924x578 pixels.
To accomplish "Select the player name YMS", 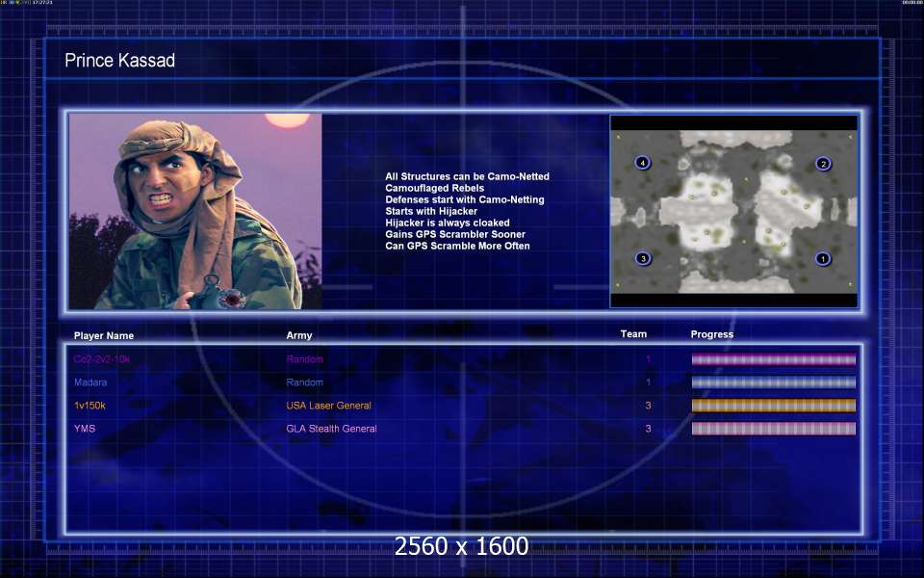I will point(85,429).
